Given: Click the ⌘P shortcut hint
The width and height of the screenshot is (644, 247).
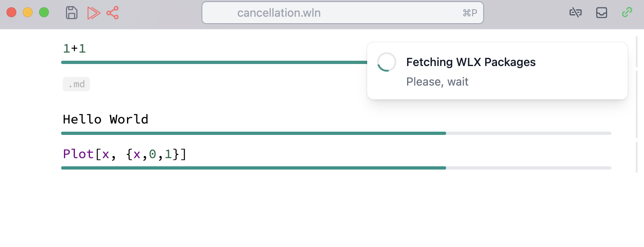Looking at the screenshot, I should point(470,13).
